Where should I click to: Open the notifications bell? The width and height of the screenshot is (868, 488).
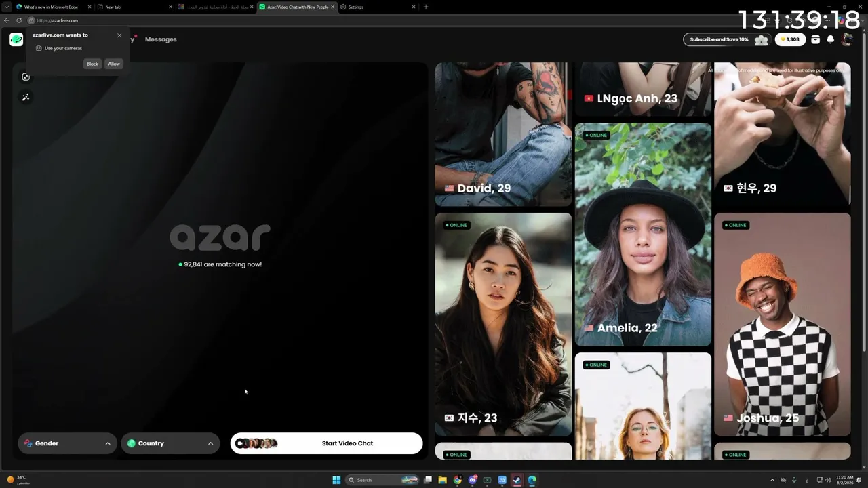coord(830,39)
